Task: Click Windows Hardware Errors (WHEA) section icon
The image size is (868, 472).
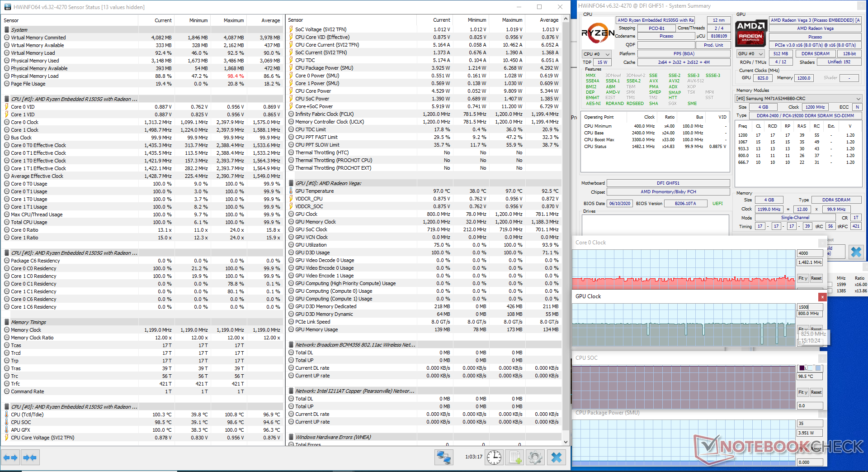Action: pos(291,437)
